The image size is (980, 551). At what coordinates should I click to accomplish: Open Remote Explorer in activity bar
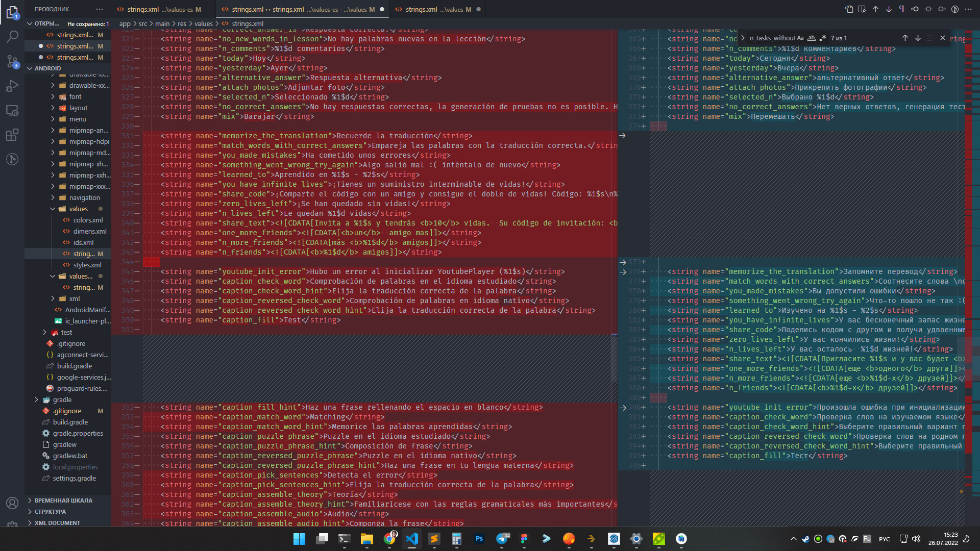pyautogui.click(x=12, y=111)
